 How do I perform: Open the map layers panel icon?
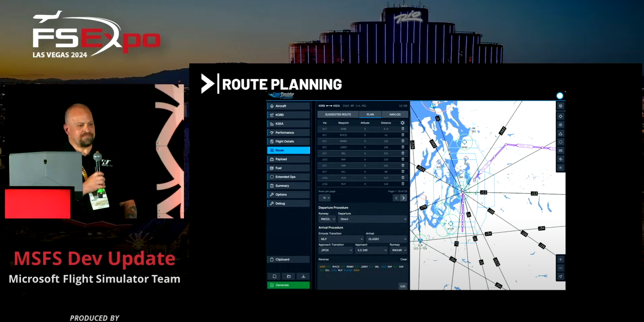(x=561, y=106)
